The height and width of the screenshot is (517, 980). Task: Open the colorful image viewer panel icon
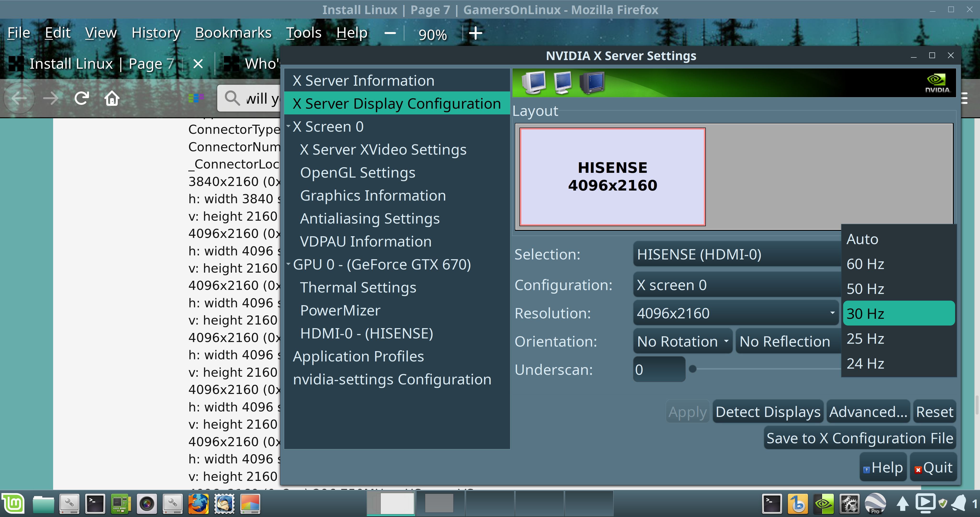pyautogui.click(x=250, y=504)
